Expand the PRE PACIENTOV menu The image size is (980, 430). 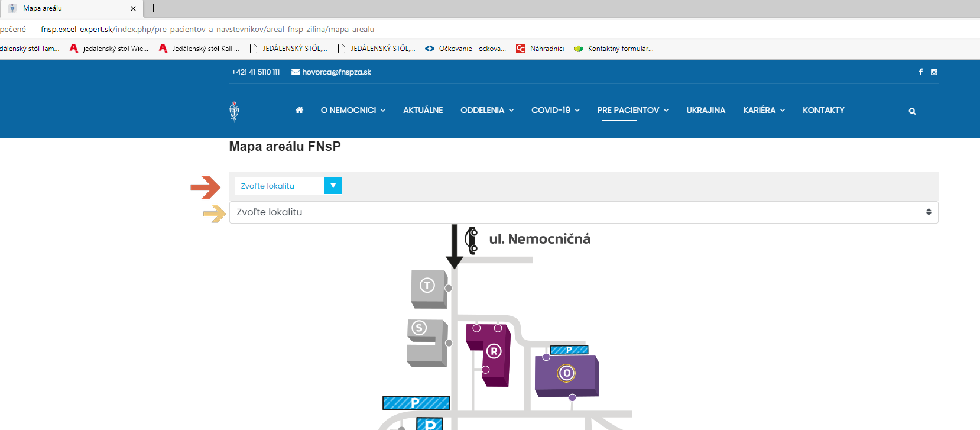pos(633,110)
